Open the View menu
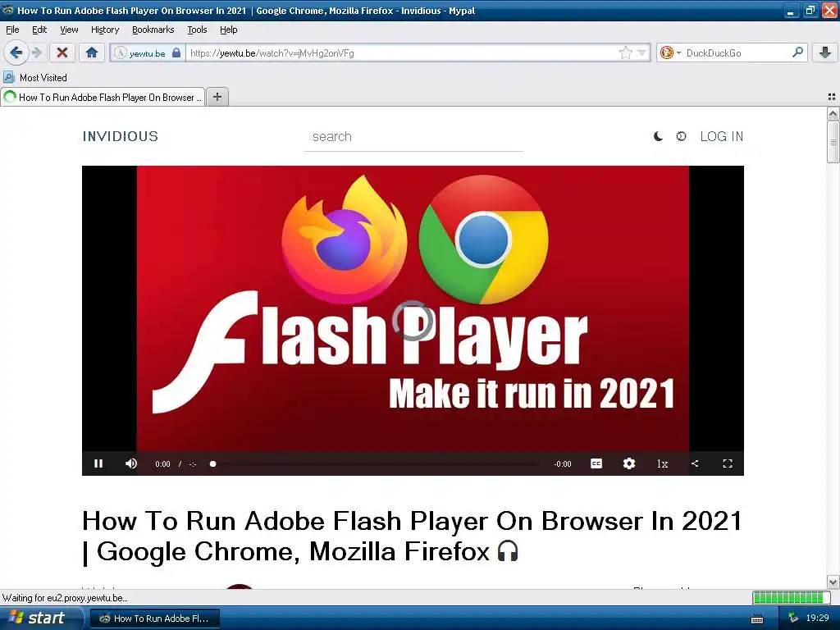The height and width of the screenshot is (630, 840). pos(69,30)
